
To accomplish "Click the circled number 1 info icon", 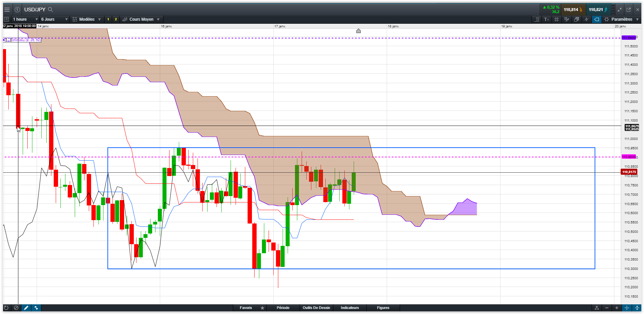I will (17, 10).
